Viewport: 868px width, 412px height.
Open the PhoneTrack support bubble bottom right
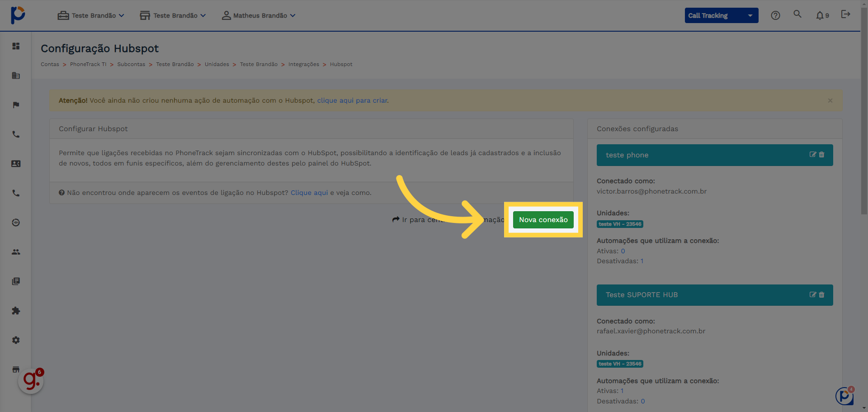[x=844, y=396]
